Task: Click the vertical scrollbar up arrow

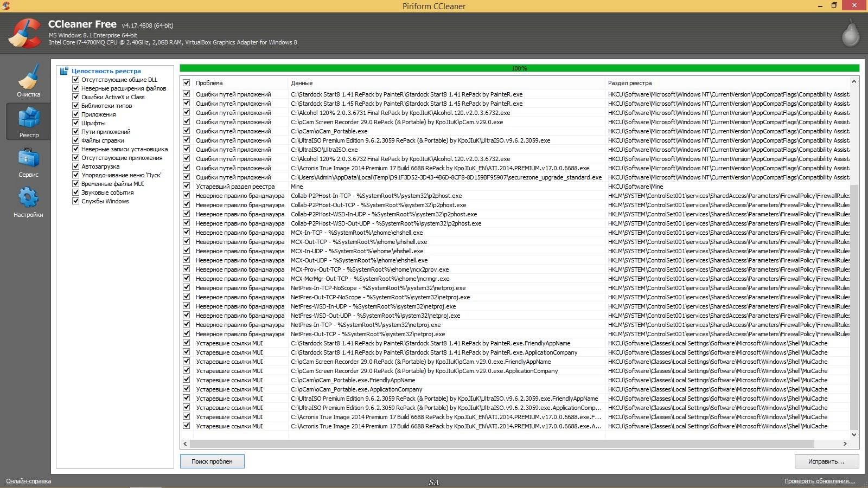Action: [854, 82]
